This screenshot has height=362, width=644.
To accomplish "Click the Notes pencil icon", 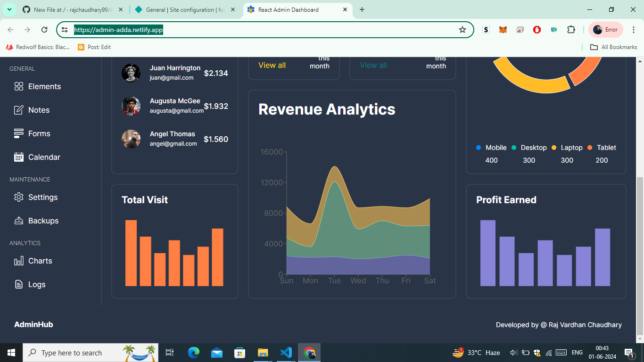I will [x=19, y=110].
